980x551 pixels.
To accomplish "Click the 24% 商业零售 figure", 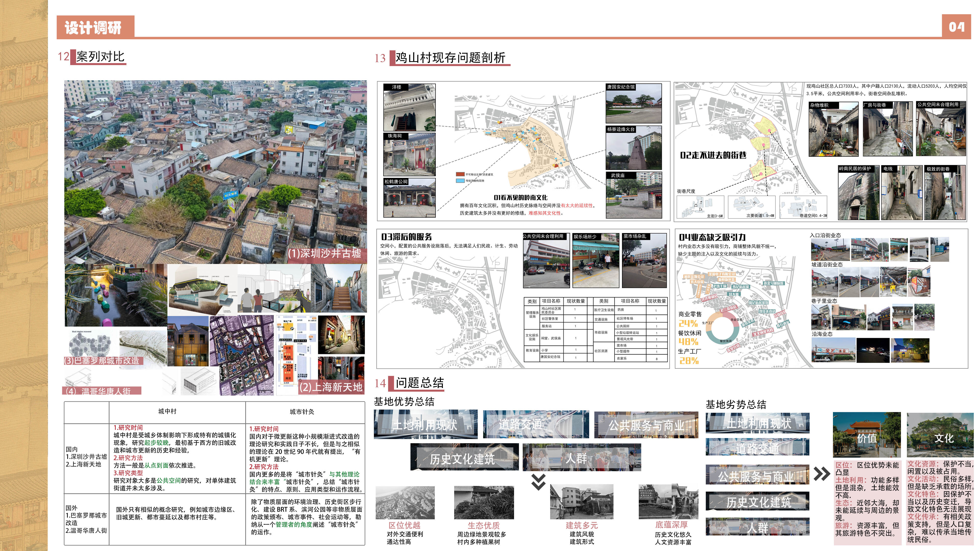I will tap(688, 323).
